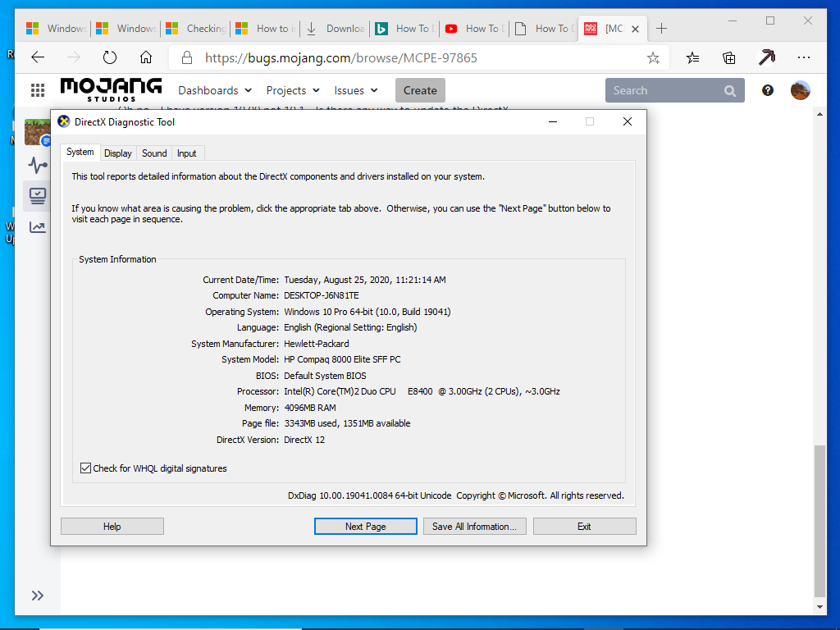Screen dimensions: 840x630
Task: Click the Exit button in DxDiag
Action: pos(584,527)
